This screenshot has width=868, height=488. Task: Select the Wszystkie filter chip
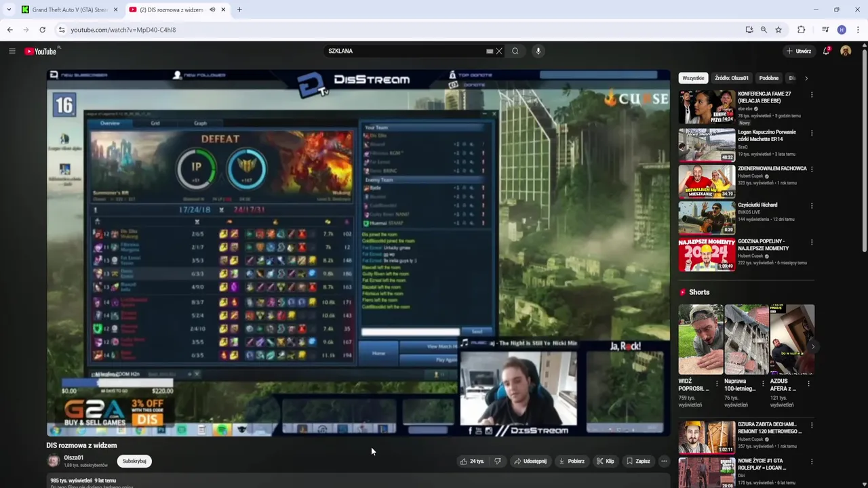(693, 78)
